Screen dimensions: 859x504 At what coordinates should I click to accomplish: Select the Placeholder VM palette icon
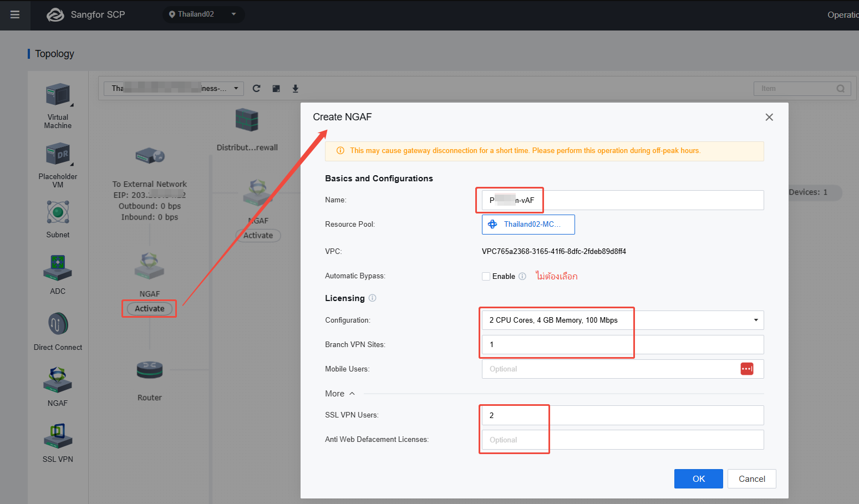pos(58,154)
